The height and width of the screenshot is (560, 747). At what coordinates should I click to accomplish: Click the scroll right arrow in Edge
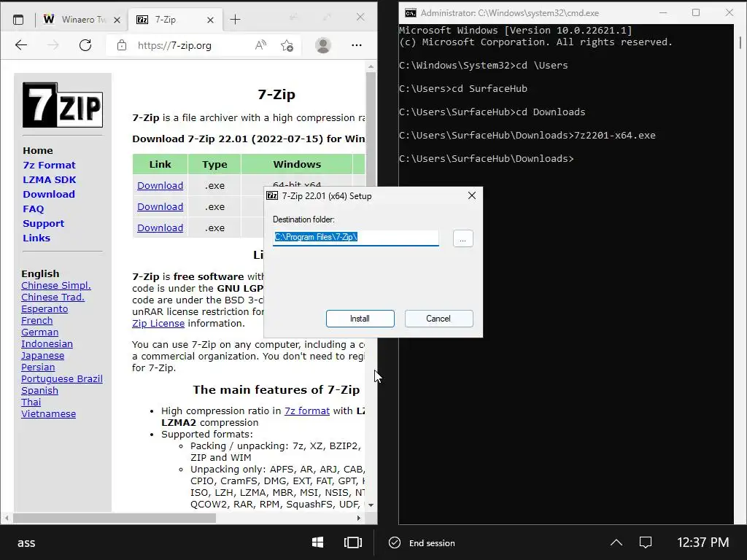[359, 518]
